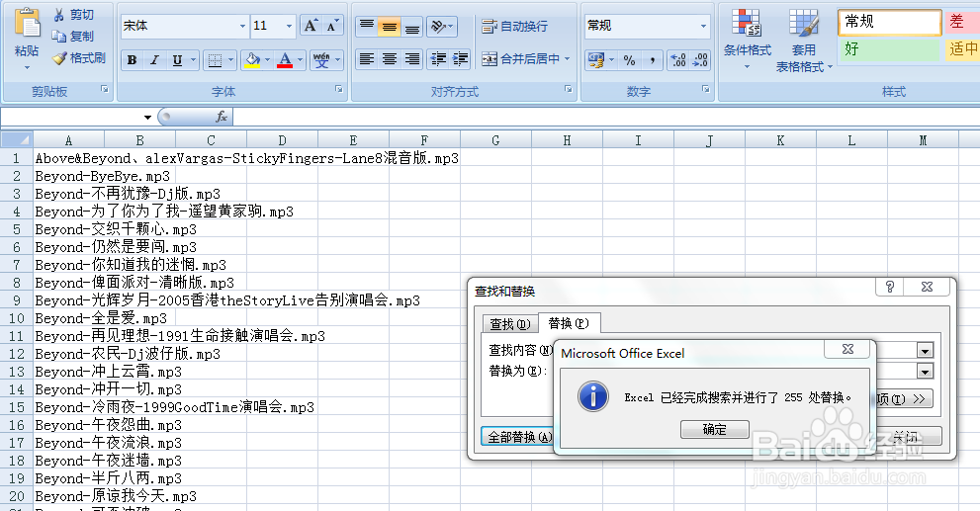The height and width of the screenshot is (511, 980).
Task: Select the Format Painter (格式刷) tool
Action: click(x=79, y=58)
